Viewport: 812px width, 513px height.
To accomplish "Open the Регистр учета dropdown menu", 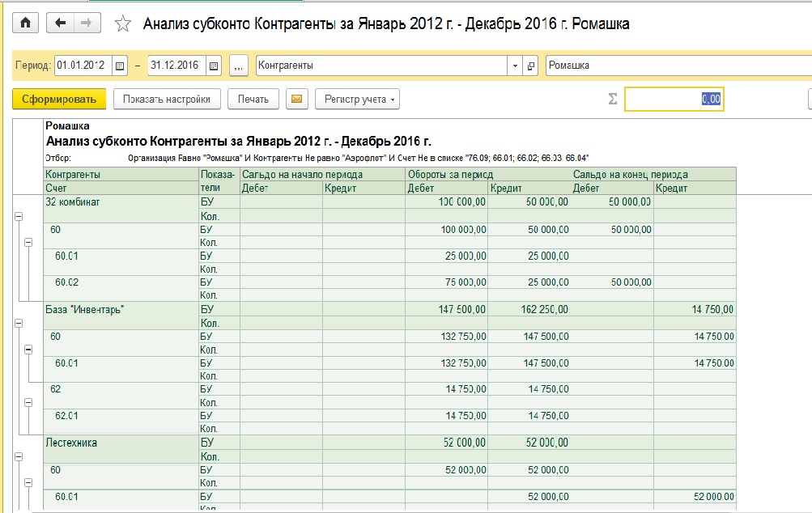I will (357, 99).
